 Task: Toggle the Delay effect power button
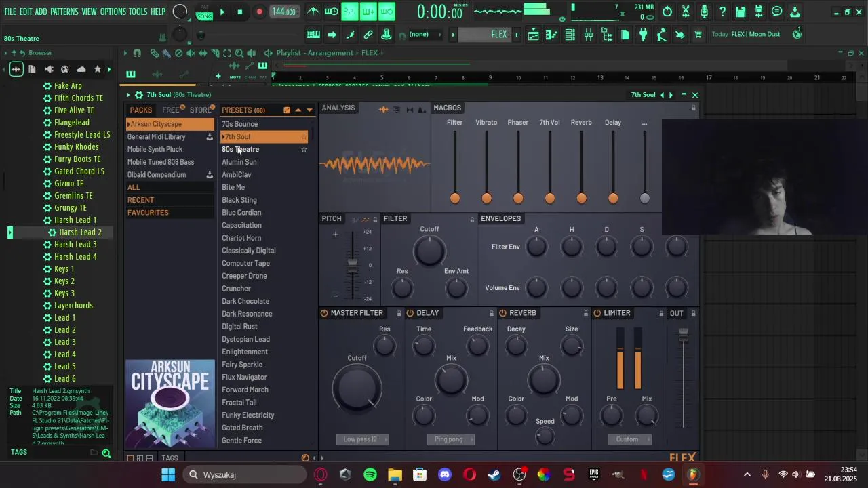click(x=410, y=313)
